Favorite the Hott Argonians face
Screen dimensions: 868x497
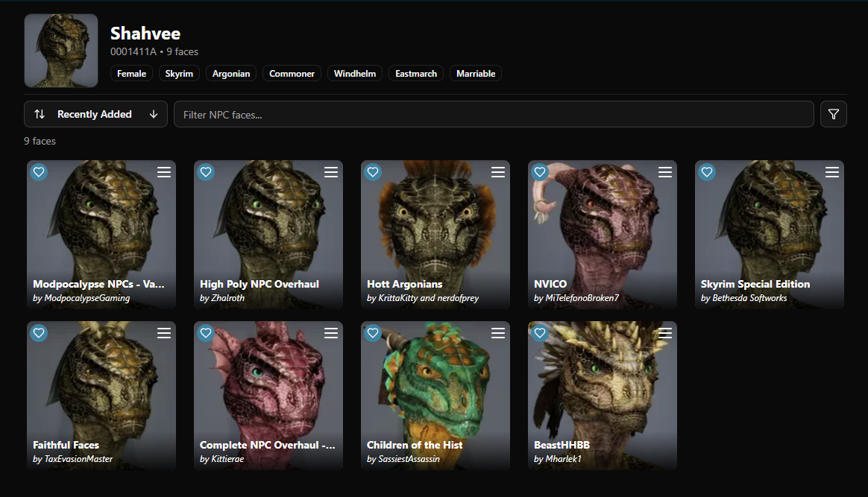373,172
